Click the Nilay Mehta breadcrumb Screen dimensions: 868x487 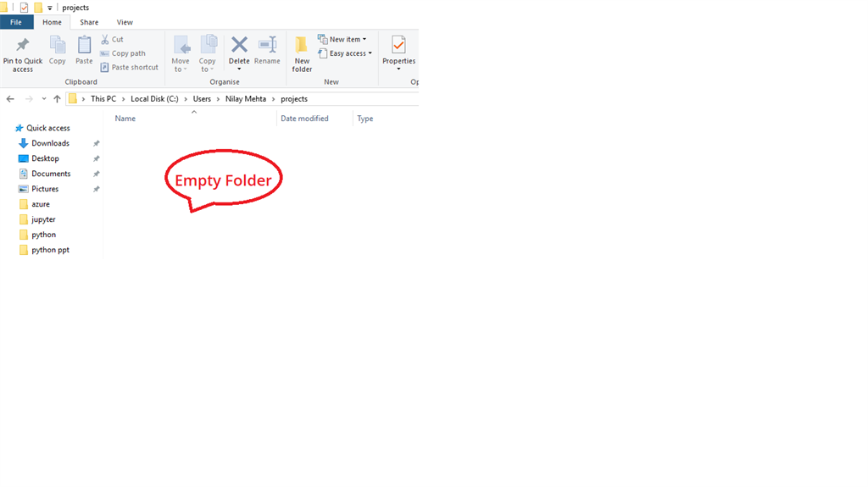pos(246,99)
